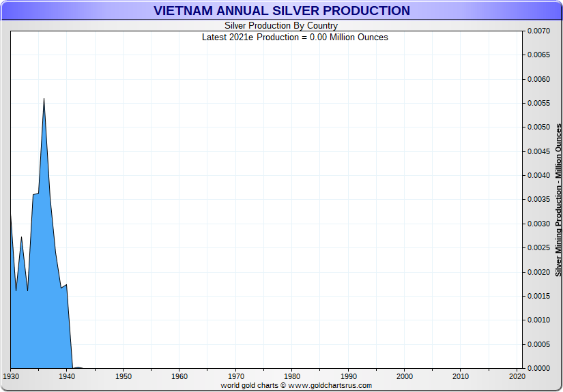Click the 0.0070 y-axis value
The height and width of the screenshot is (392, 563).
coord(538,31)
